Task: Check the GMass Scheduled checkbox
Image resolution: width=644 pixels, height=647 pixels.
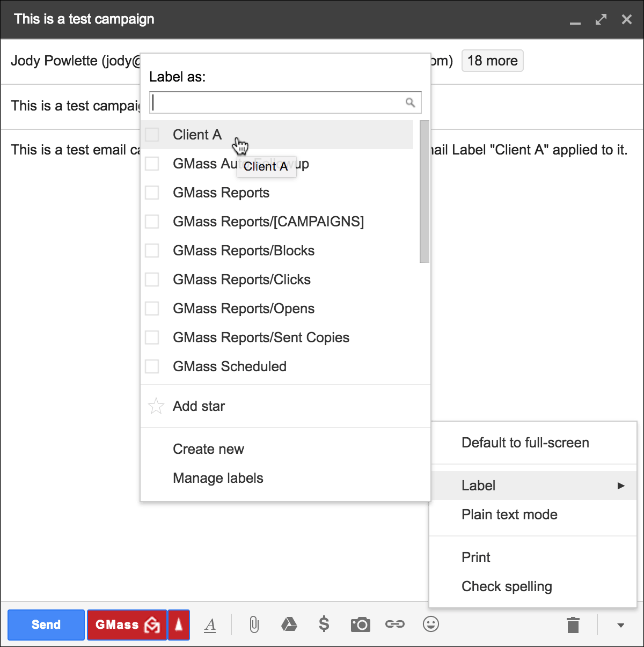Action: coord(152,366)
